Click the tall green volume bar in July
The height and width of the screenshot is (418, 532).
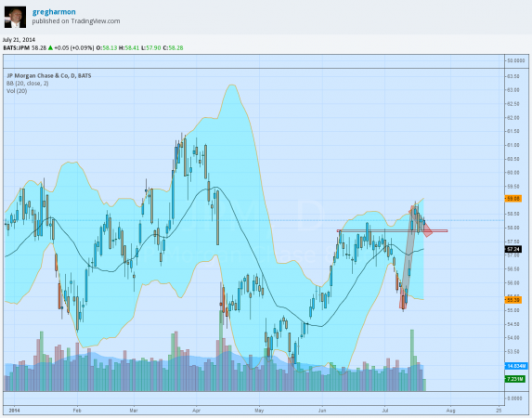412,359
